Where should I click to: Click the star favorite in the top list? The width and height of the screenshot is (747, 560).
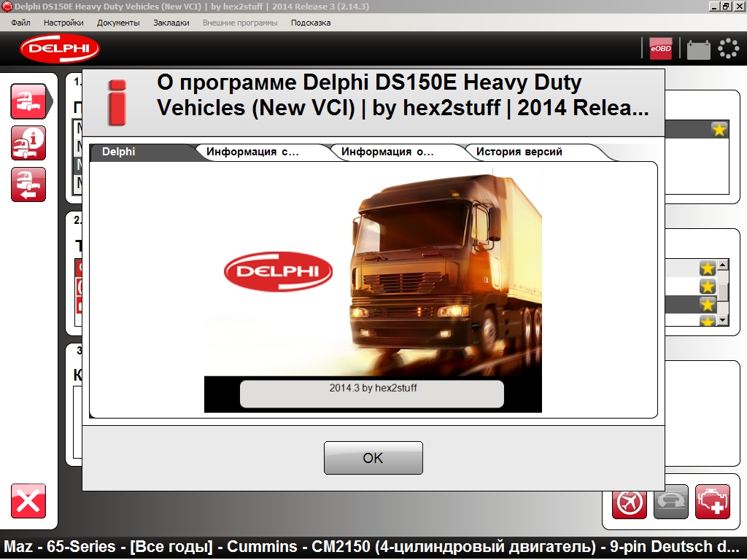[x=719, y=129]
